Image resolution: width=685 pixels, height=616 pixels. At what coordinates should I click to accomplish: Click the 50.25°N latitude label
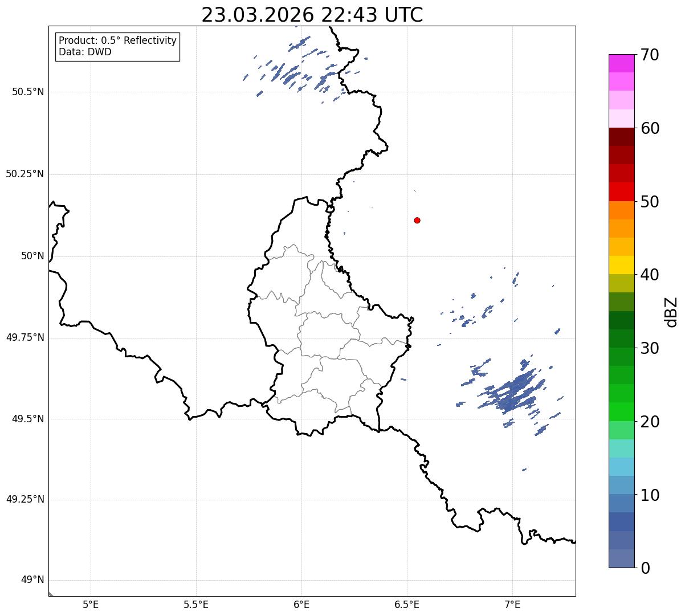25,174
